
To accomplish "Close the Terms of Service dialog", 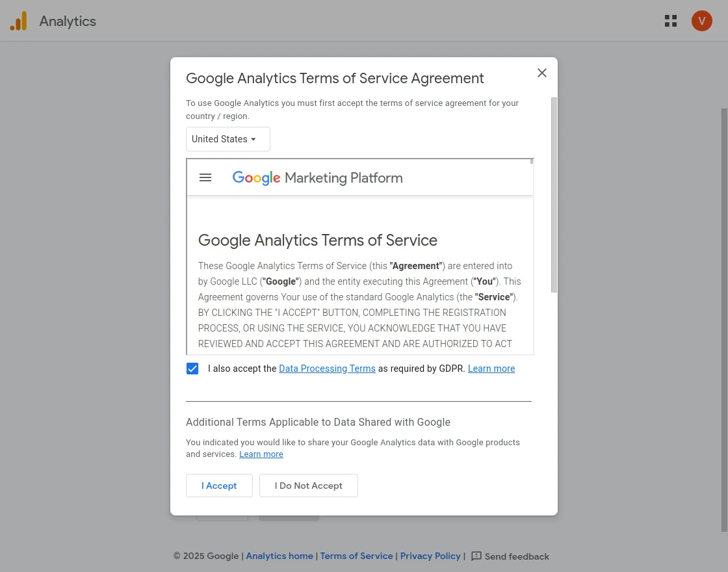I will [542, 73].
